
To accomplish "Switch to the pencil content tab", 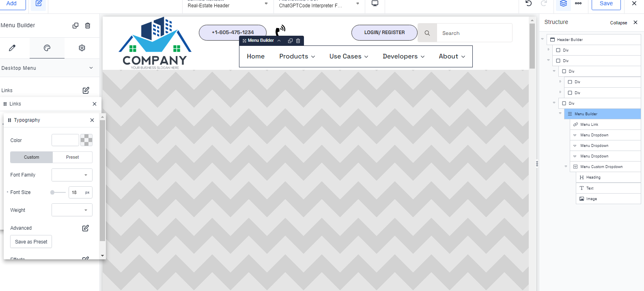I will tap(12, 48).
